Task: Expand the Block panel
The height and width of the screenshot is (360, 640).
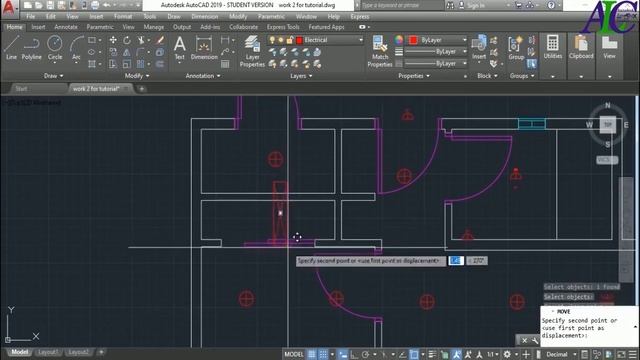Action: [x=487, y=76]
